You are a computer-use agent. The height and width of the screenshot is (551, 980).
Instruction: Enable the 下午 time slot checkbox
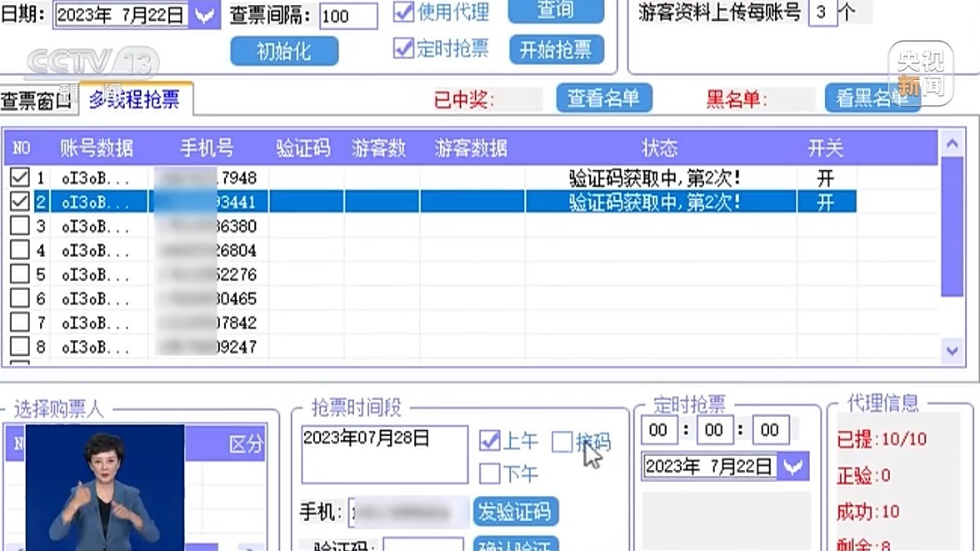click(490, 474)
